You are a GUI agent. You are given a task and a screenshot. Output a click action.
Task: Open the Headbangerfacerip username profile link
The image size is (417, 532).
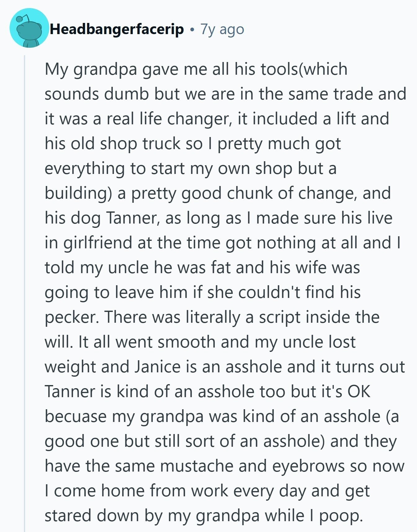[117, 29]
